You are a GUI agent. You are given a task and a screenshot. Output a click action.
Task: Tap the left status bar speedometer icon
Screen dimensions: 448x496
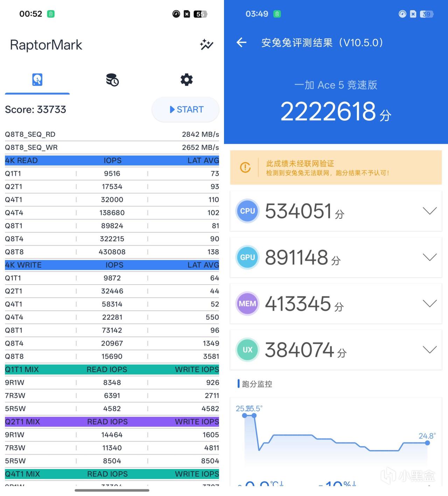[x=176, y=14]
